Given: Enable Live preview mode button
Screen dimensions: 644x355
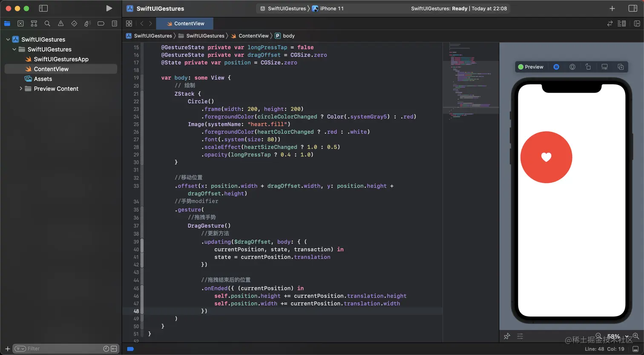Looking at the screenshot, I should [556, 67].
